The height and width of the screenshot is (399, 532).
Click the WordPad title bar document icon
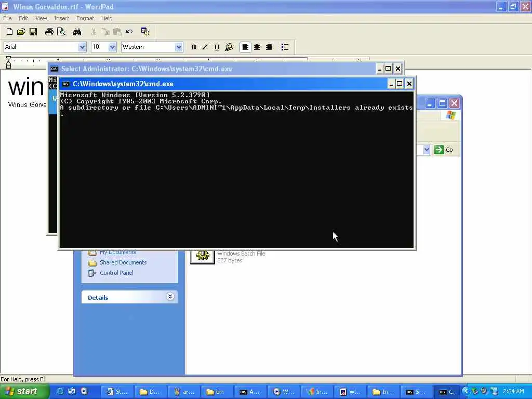5,6
